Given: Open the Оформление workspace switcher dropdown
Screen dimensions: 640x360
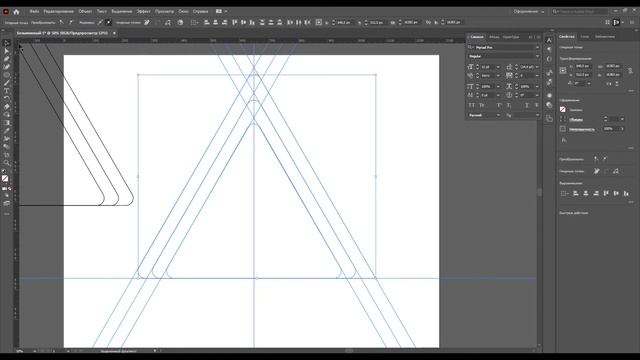Looking at the screenshot, I should pos(529,11).
